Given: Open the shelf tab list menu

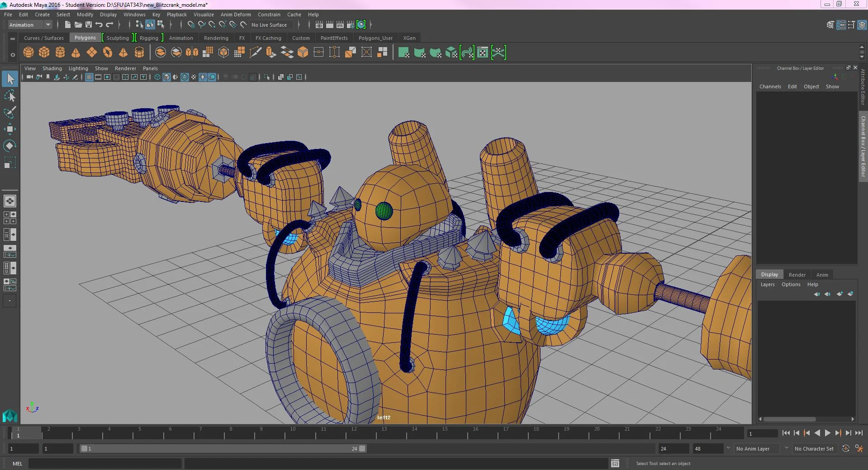Looking at the screenshot, I should (13, 38).
